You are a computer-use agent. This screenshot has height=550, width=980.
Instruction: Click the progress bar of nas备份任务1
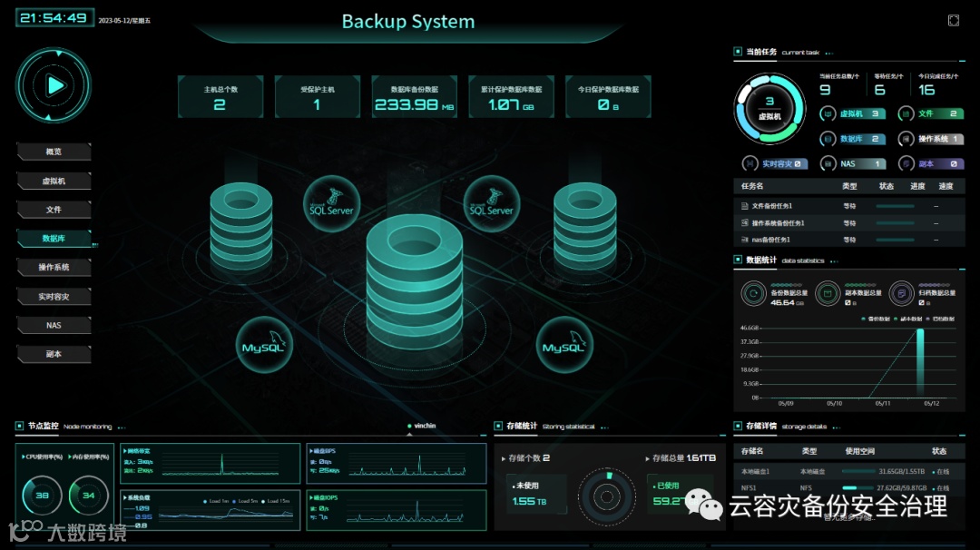pos(895,240)
